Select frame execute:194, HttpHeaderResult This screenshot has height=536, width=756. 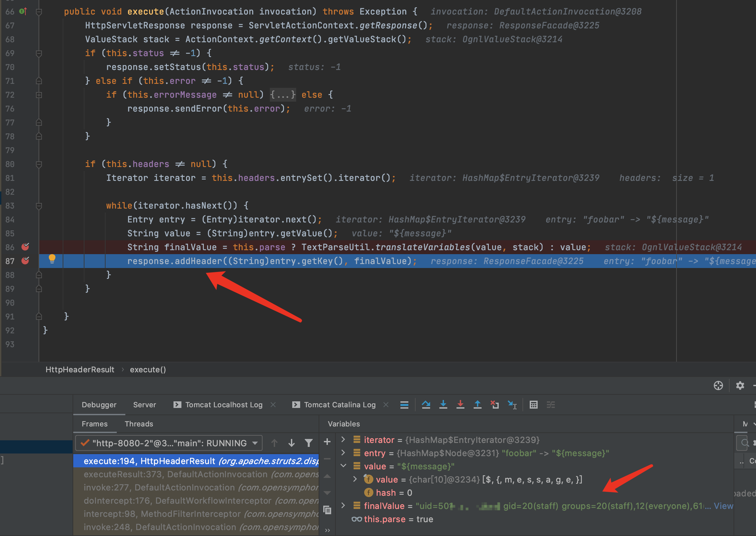coord(196,461)
